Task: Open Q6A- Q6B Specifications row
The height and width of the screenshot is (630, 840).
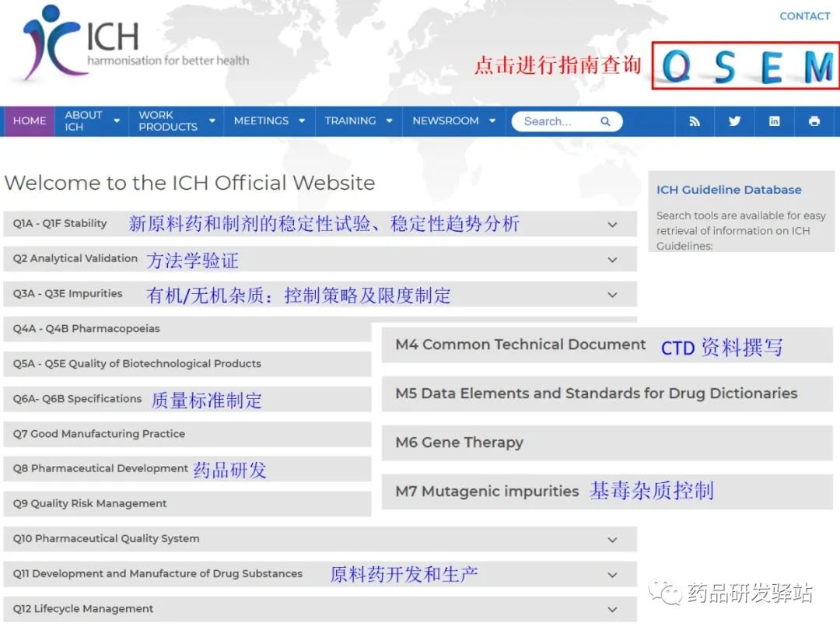Action: (187, 399)
